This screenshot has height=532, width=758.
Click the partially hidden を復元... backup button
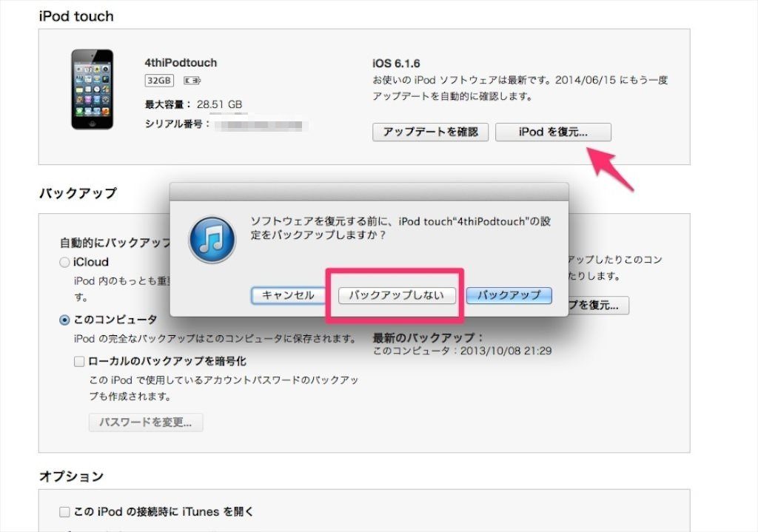tap(598, 306)
